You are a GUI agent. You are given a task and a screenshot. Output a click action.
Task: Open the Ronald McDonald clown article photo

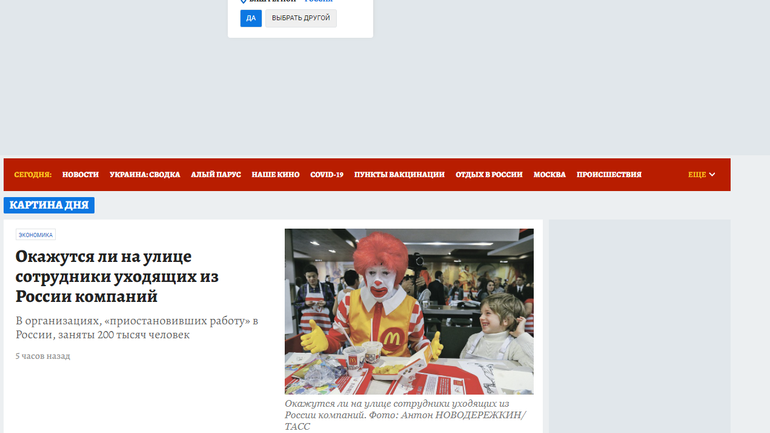[408, 311]
